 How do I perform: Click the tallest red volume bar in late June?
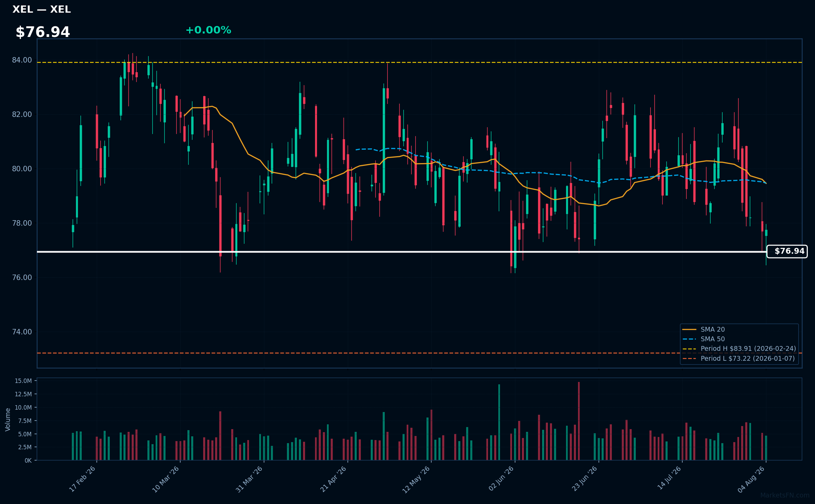point(579,421)
